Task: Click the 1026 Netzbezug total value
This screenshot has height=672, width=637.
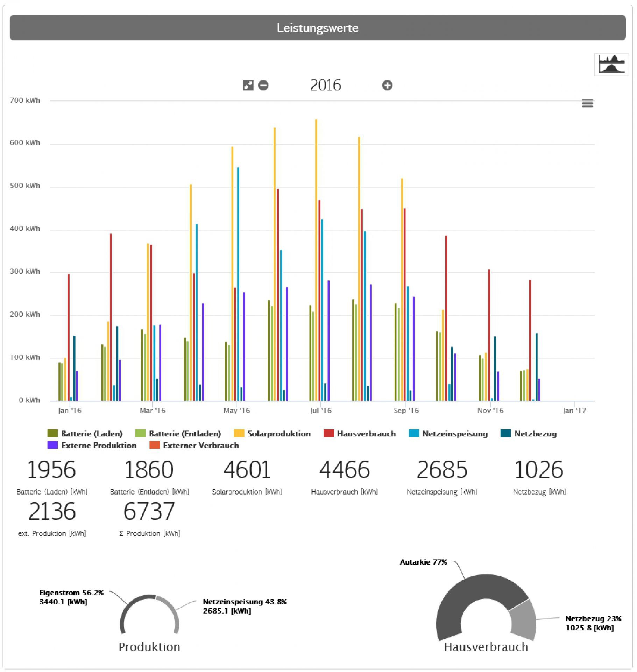Action: tap(539, 469)
